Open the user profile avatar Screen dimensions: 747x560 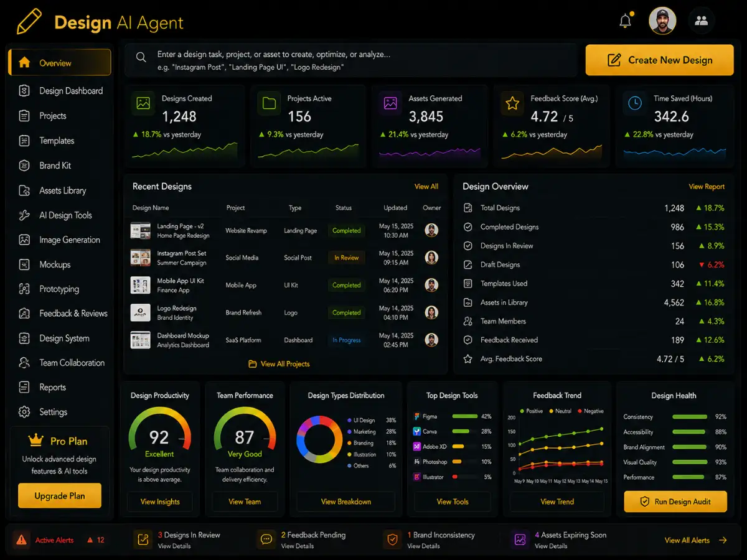pos(662,21)
